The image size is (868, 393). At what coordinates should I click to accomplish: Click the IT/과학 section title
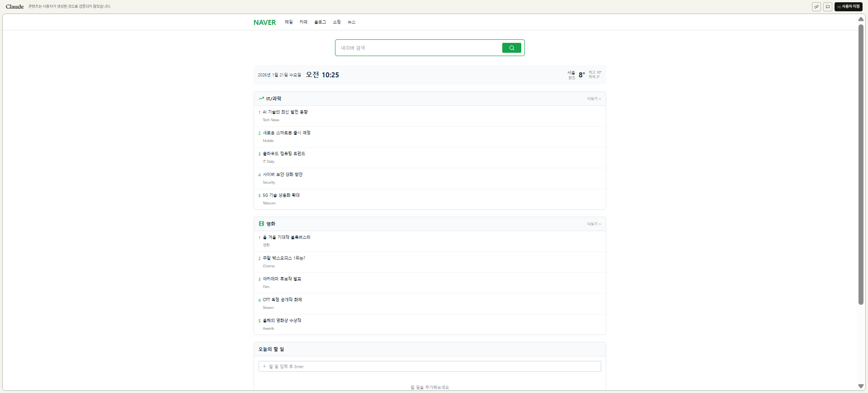tap(274, 99)
